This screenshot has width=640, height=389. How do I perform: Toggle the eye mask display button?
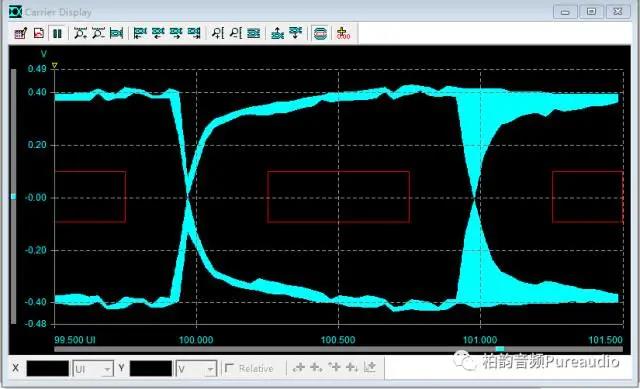(x=320, y=33)
